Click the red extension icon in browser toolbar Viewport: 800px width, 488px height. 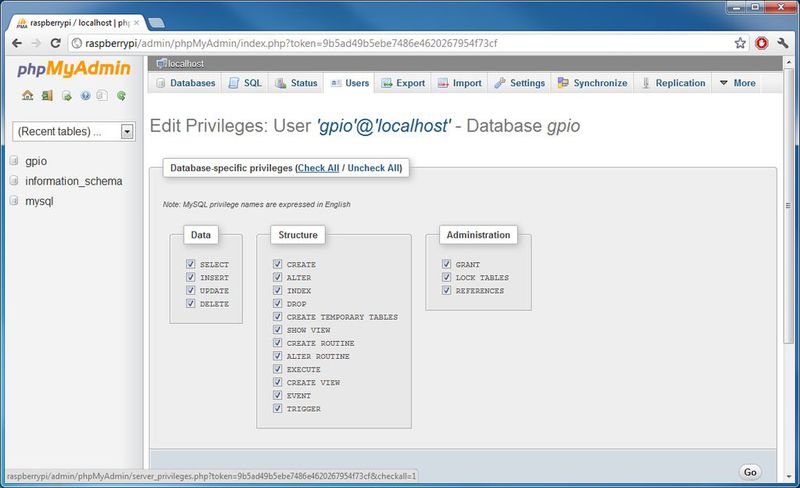[762, 43]
